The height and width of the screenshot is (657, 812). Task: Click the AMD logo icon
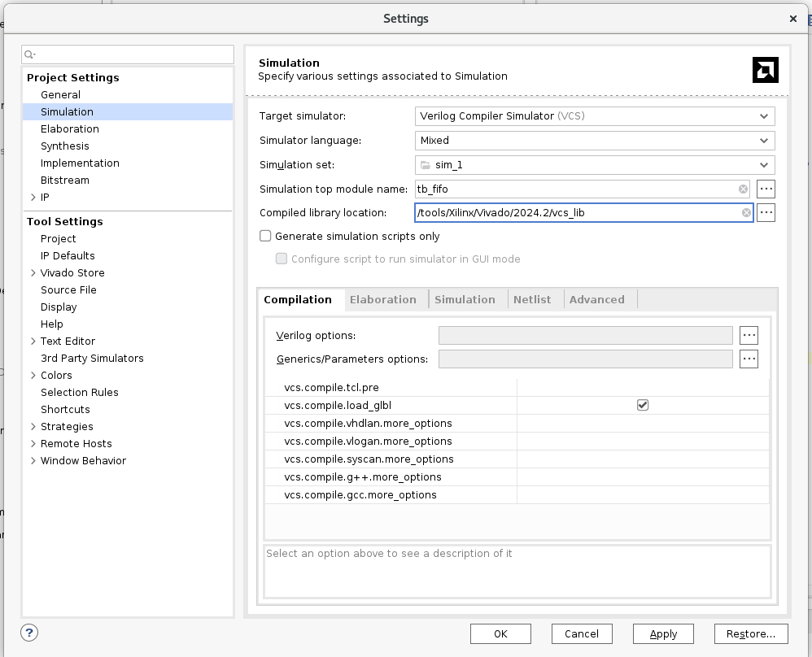click(765, 70)
